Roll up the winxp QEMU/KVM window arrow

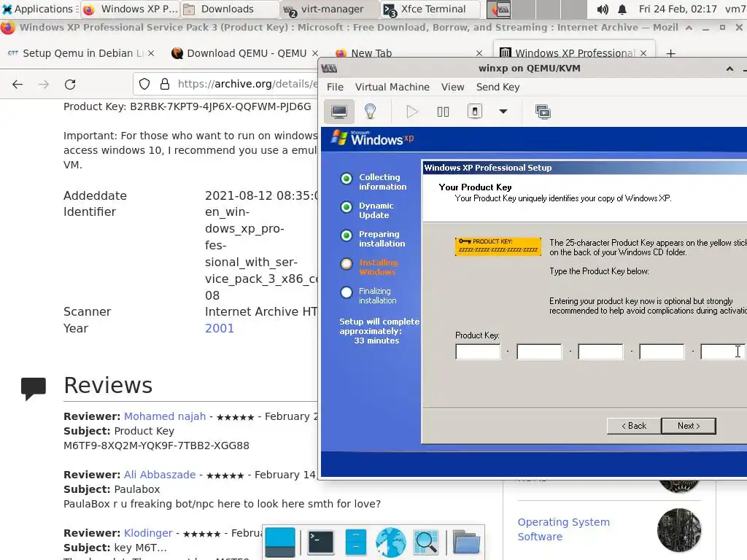(x=729, y=69)
